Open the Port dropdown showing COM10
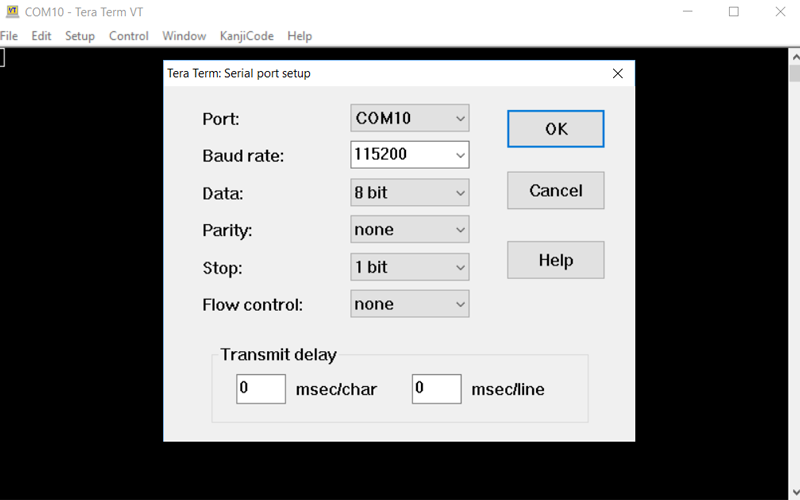 409,118
